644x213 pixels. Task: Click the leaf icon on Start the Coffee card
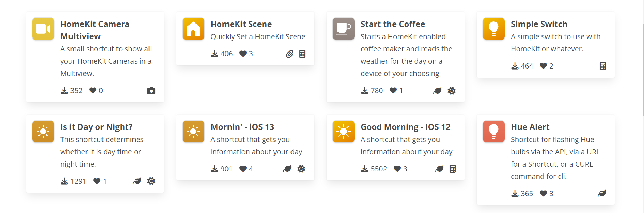click(437, 90)
